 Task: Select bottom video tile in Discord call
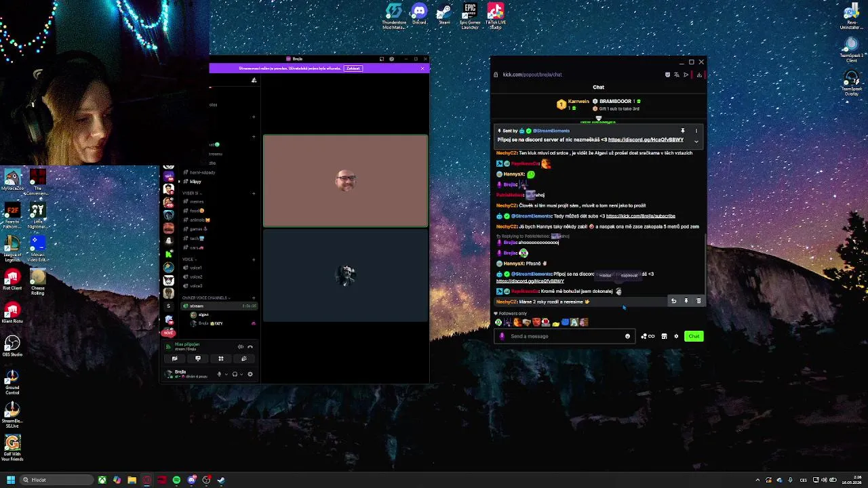346,275
